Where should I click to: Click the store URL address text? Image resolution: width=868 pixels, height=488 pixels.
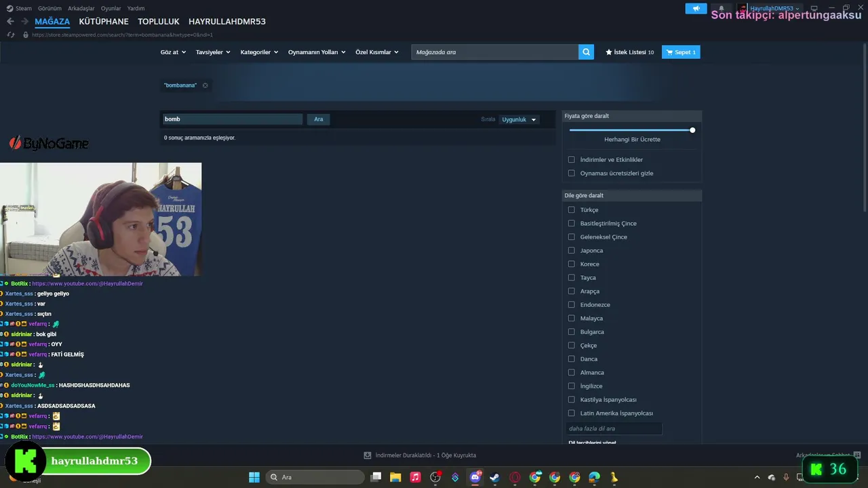(122, 35)
